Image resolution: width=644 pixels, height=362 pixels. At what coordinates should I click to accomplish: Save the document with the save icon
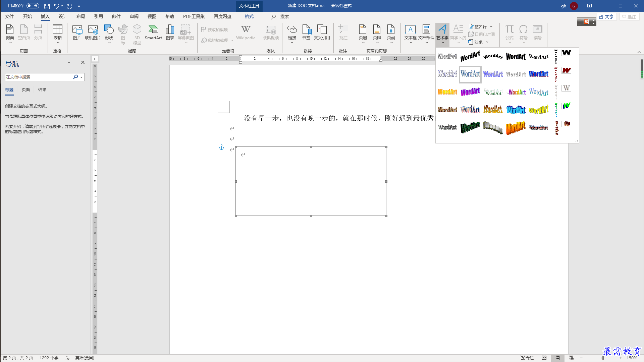point(47,6)
